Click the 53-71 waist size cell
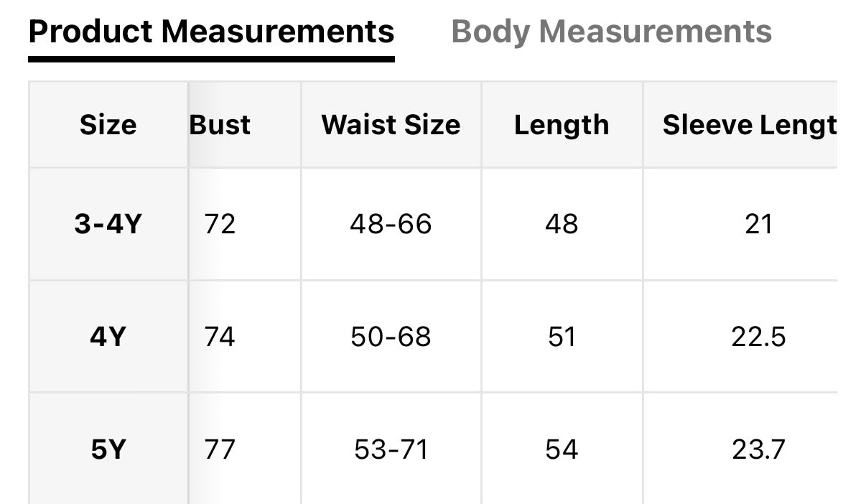 391,449
